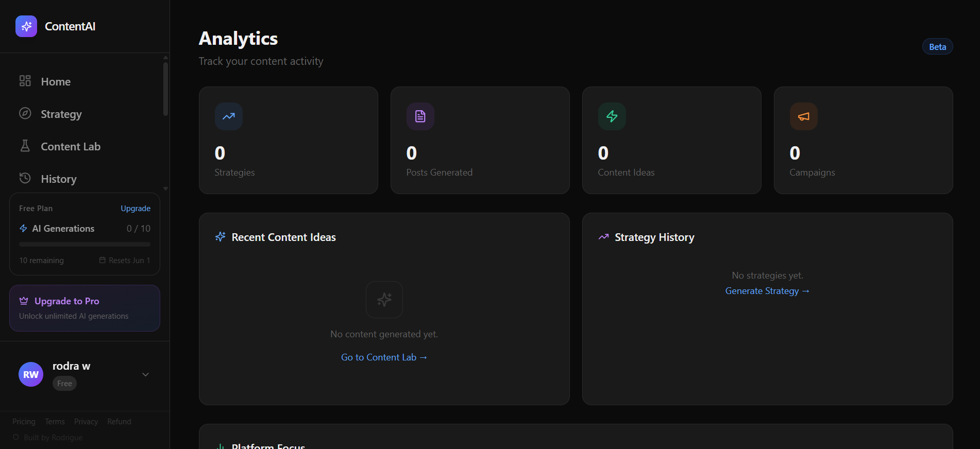
Task: Open the Refund footer link
Action: 119,421
